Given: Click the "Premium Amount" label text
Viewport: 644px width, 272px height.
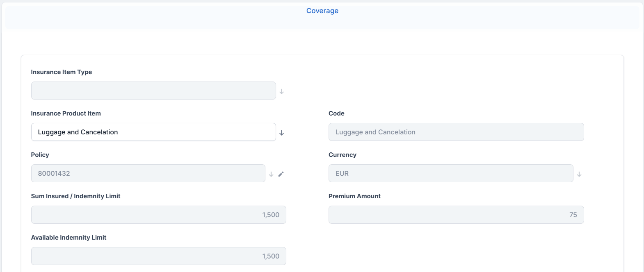Looking at the screenshot, I should (x=354, y=196).
